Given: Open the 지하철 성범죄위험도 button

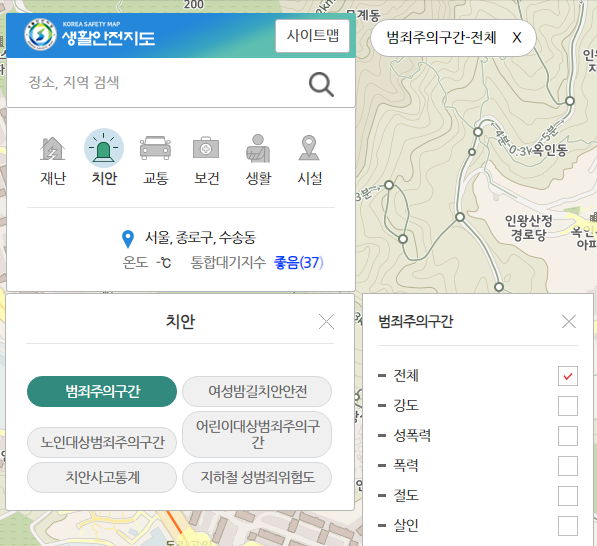Looking at the screenshot, I should (x=257, y=477).
